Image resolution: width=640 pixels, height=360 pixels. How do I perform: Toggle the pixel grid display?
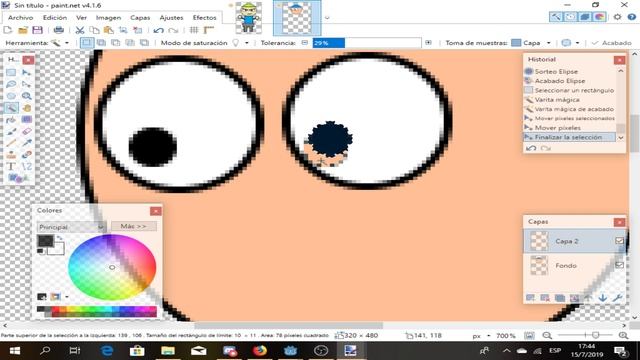pyautogui.click(x=194, y=30)
